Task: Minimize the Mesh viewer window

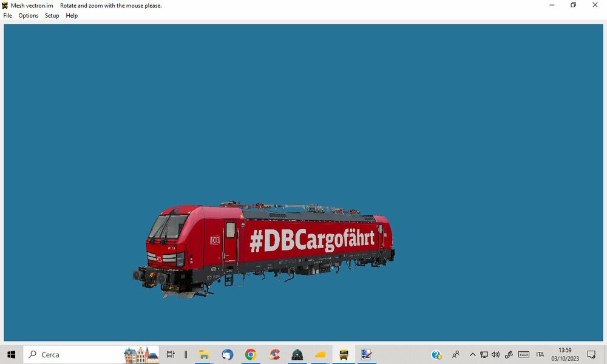Action: pyautogui.click(x=552, y=5)
